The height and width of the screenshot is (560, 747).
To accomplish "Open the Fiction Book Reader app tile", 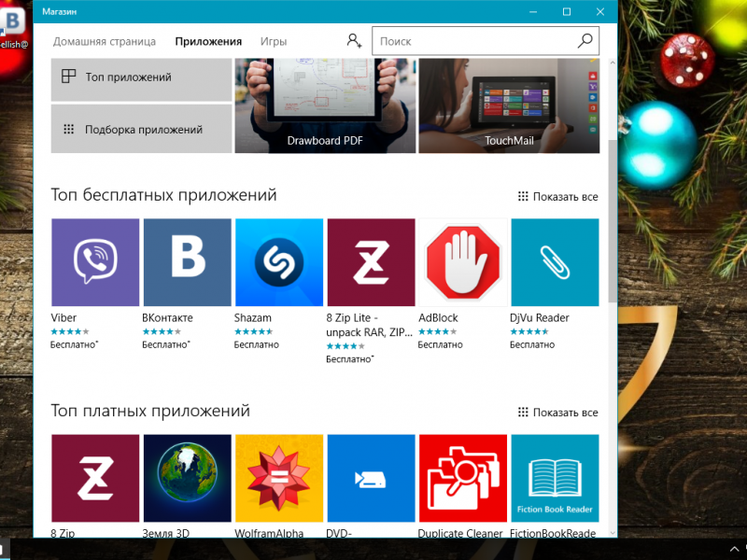I will tap(555, 478).
